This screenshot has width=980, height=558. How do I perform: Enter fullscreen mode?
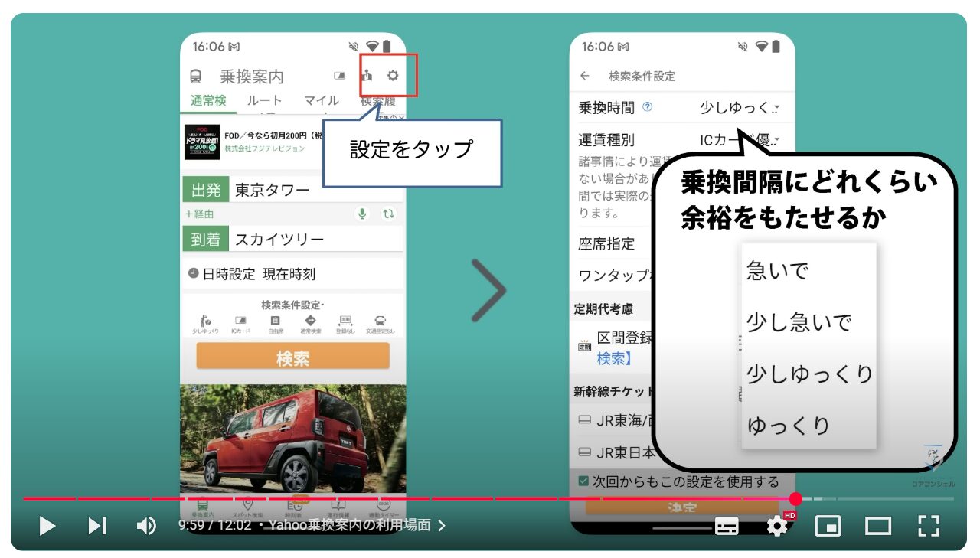(929, 526)
